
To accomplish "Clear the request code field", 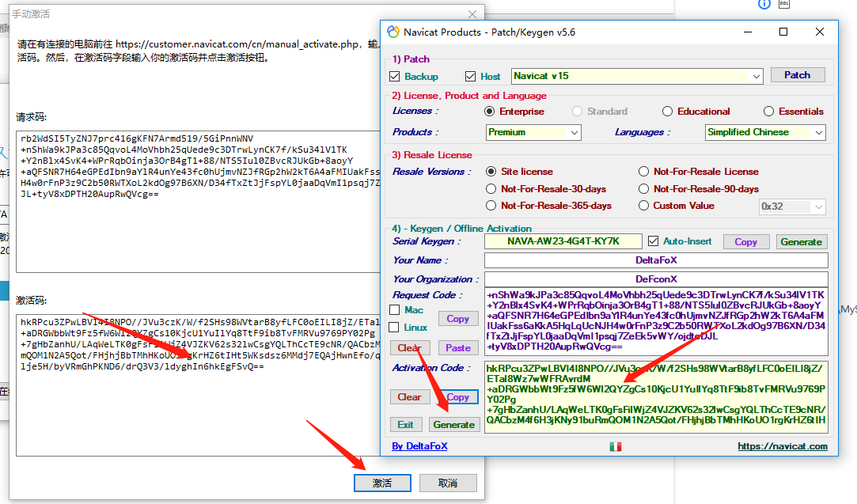I will (x=409, y=347).
